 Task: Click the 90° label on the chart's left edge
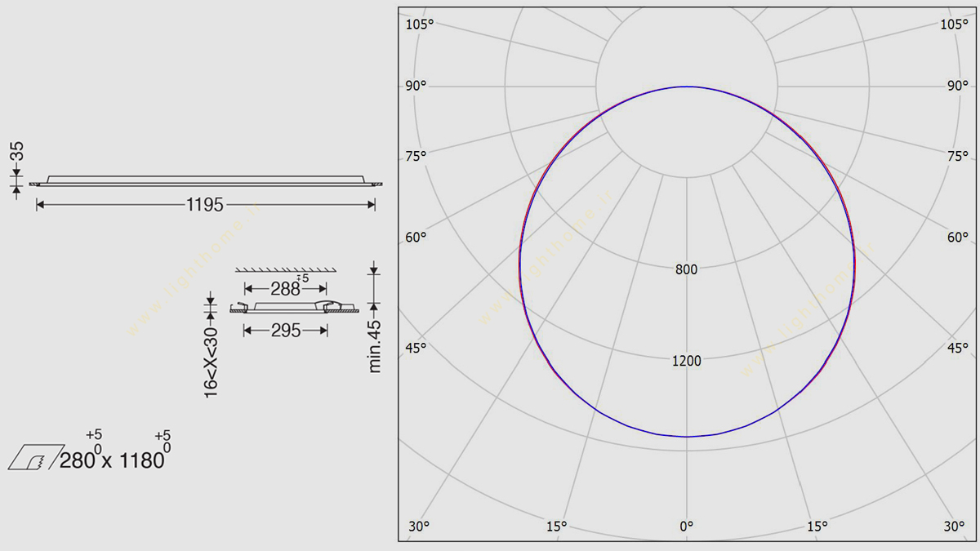click(x=416, y=86)
